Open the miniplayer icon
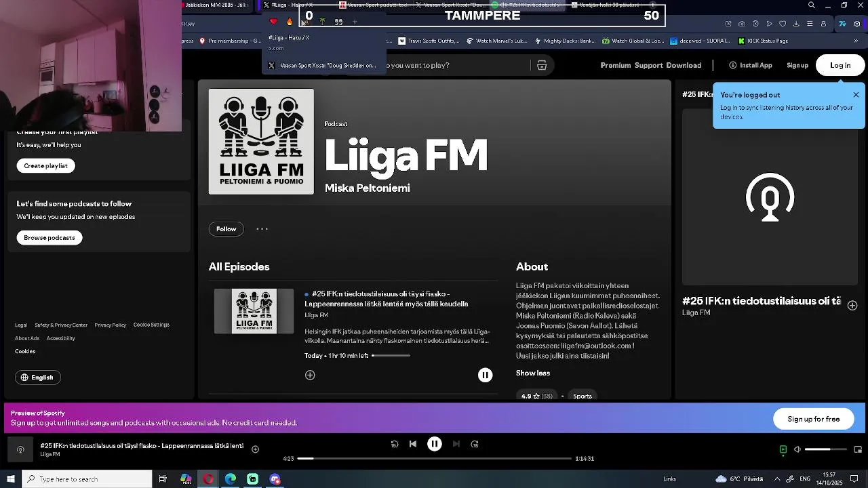This screenshot has width=868, height=488. [x=858, y=449]
